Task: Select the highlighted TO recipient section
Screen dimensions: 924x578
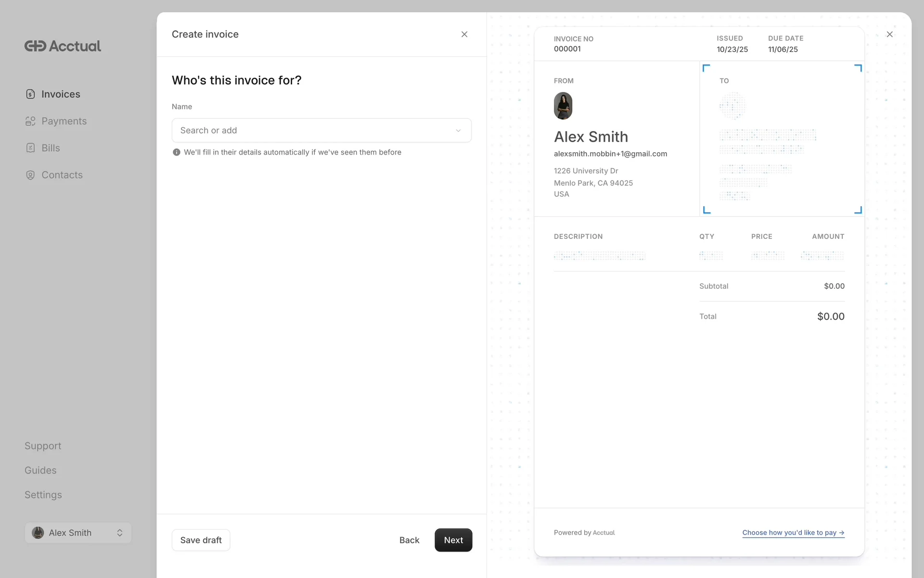Action: [x=782, y=139]
